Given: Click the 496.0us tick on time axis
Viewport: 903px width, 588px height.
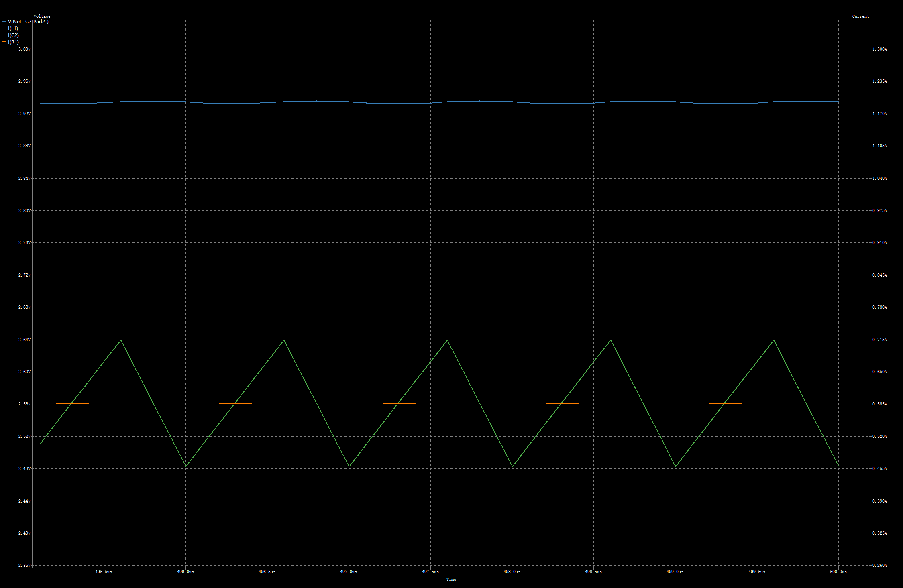Looking at the screenshot, I should pyautogui.click(x=185, y=572).
